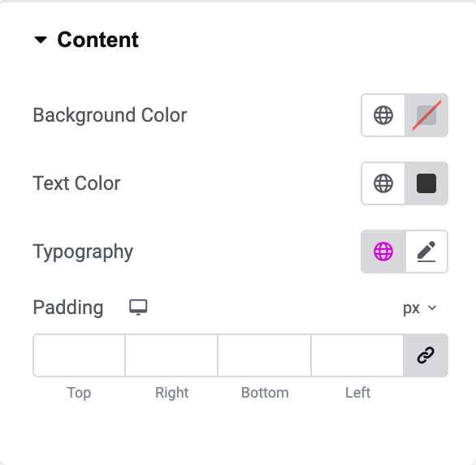This screenshot has width=476, height=465.
Task: Focus the Bottom padding field
Action: pyautogui.click(x=265, y=355)
